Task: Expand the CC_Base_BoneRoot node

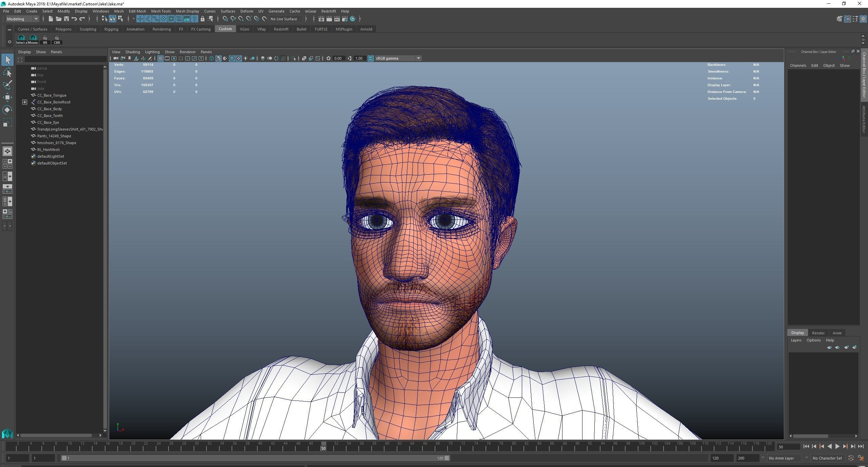Action: click(25, 102)
